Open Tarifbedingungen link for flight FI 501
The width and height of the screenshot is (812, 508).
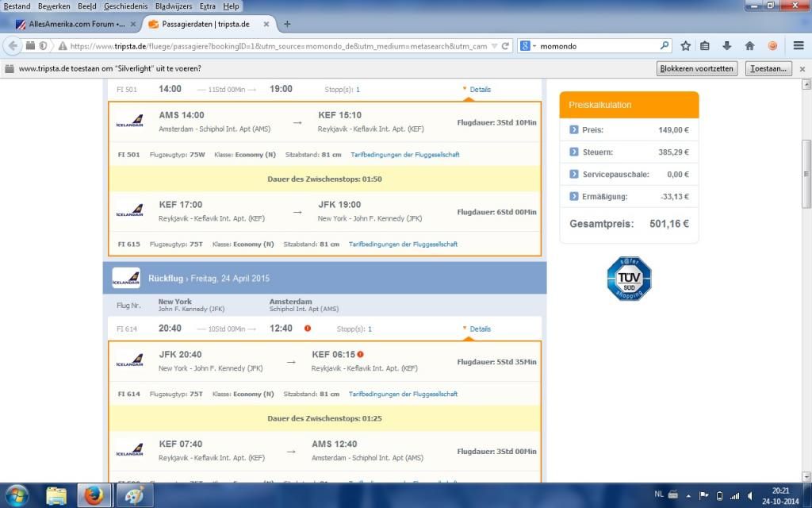tap(405, 155)
